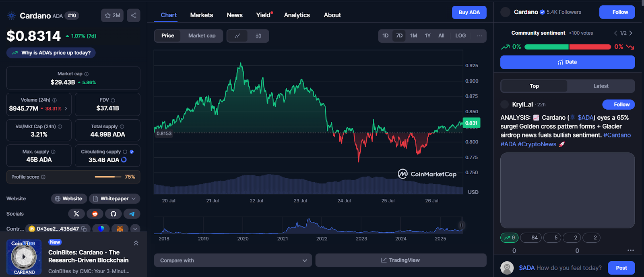Image resolution: width=644 pixels, height=277 pixels.
Task: Go to next community sentiment page arrow
Action: coord(631,33)
